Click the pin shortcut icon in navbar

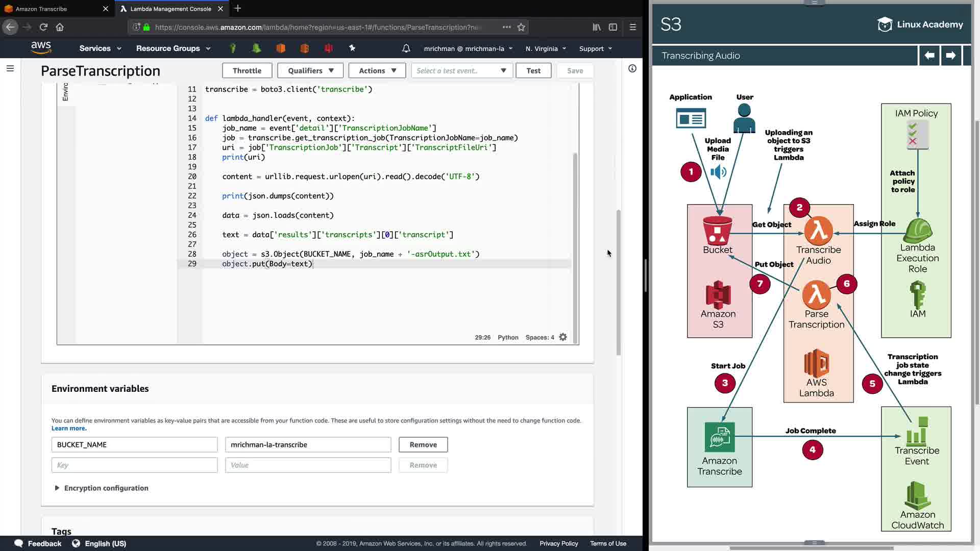352,48
